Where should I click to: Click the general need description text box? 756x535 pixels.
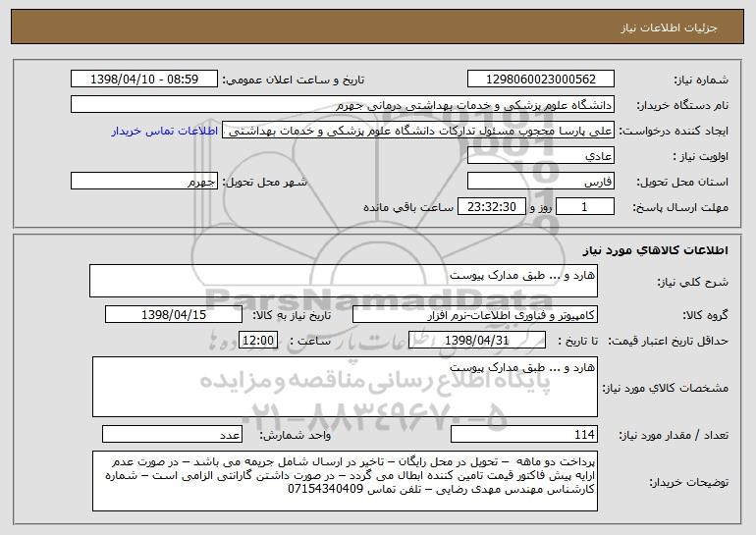344,281
